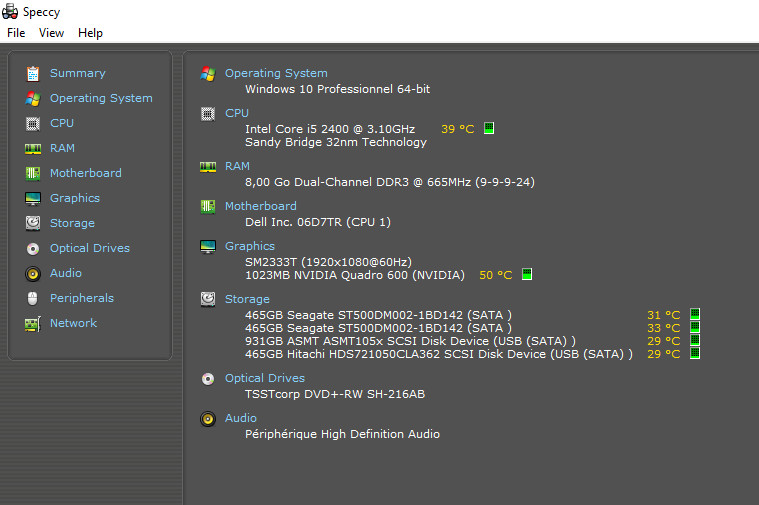
Task: Click Dell Inc. 06D7TR motherboard text
Action: tap(318, 222)
